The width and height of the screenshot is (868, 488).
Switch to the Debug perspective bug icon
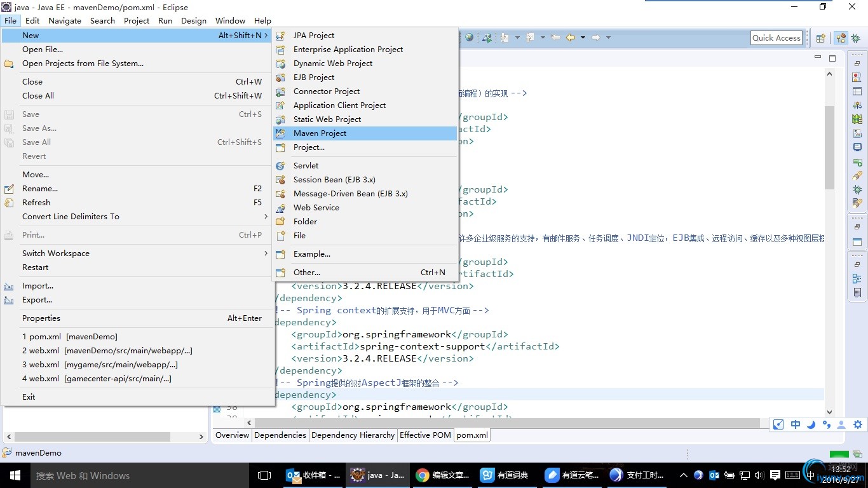856,38
